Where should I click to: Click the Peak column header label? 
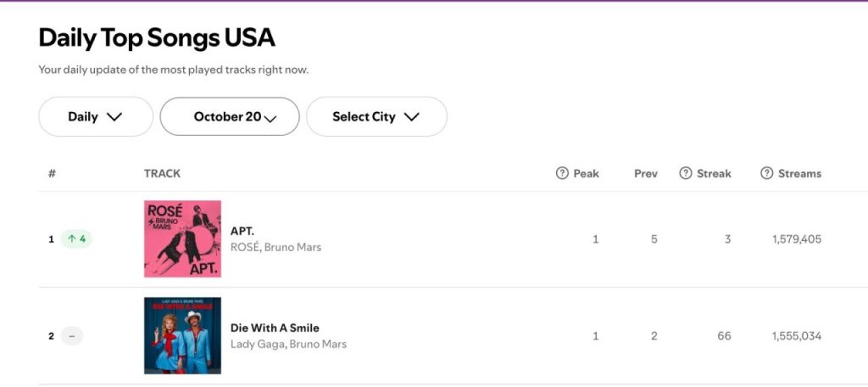click(x=586, y=173)
